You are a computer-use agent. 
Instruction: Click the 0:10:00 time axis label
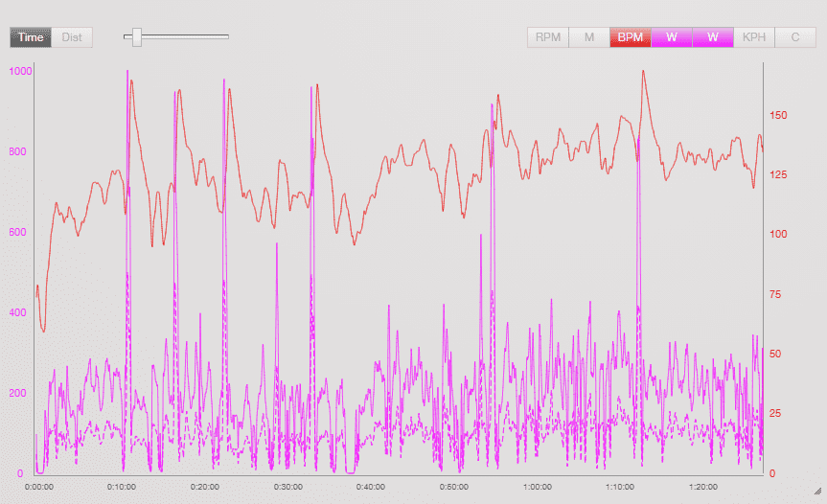(122, 487)
